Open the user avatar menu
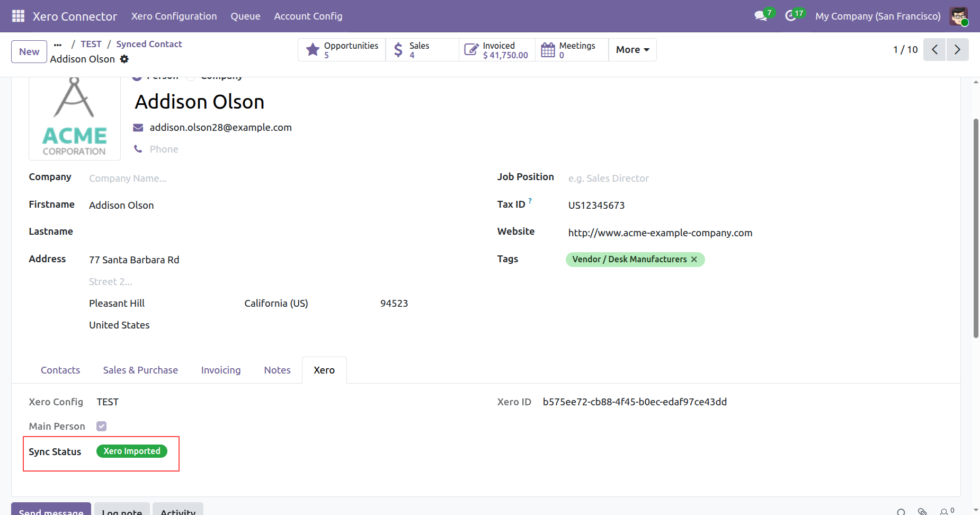Viewport: 980px width, 515px height. tap(959, 16)
